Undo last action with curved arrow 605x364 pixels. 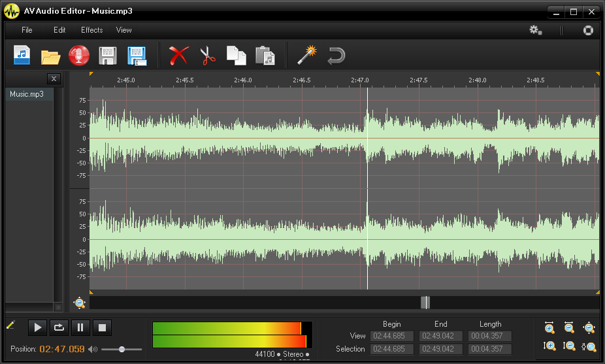(336, 56)
